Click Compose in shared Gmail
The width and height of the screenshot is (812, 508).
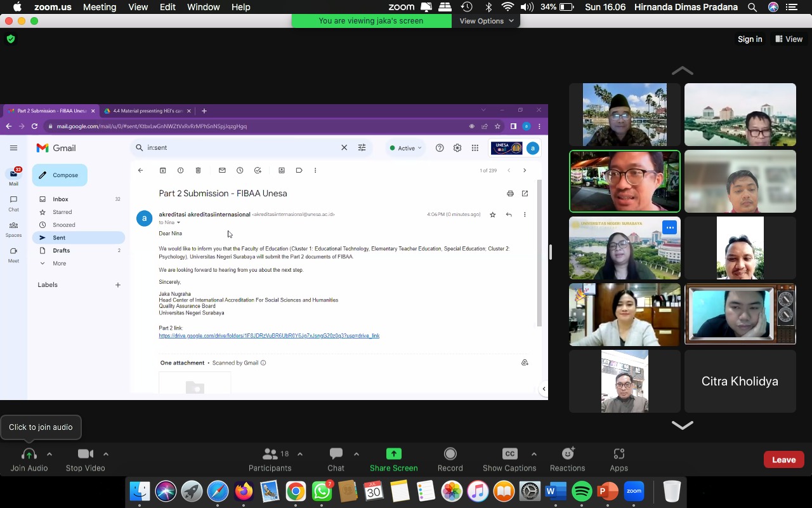[60, 175]
